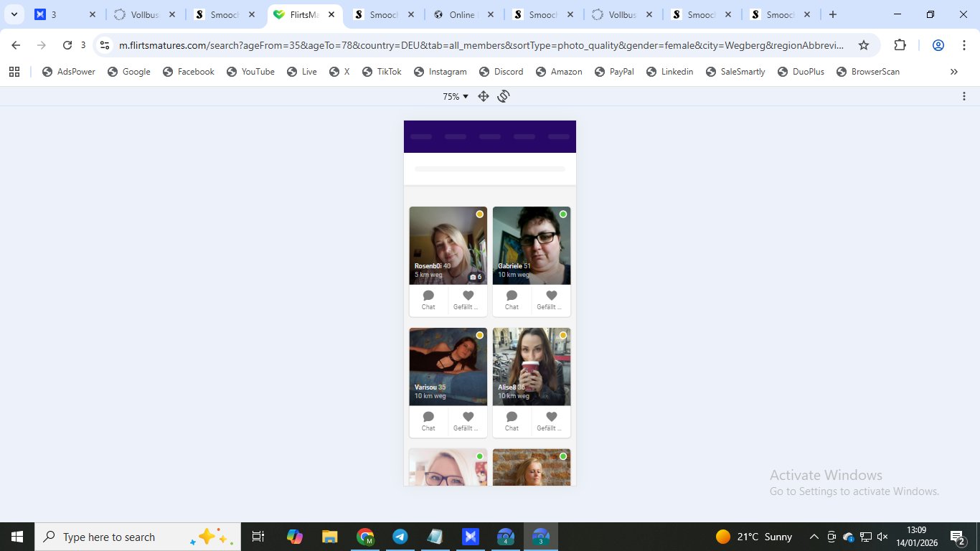This screenshot has width=980, height=551.
Task: Open the Extensions puzzle icon
Action: tap(900, 45)
